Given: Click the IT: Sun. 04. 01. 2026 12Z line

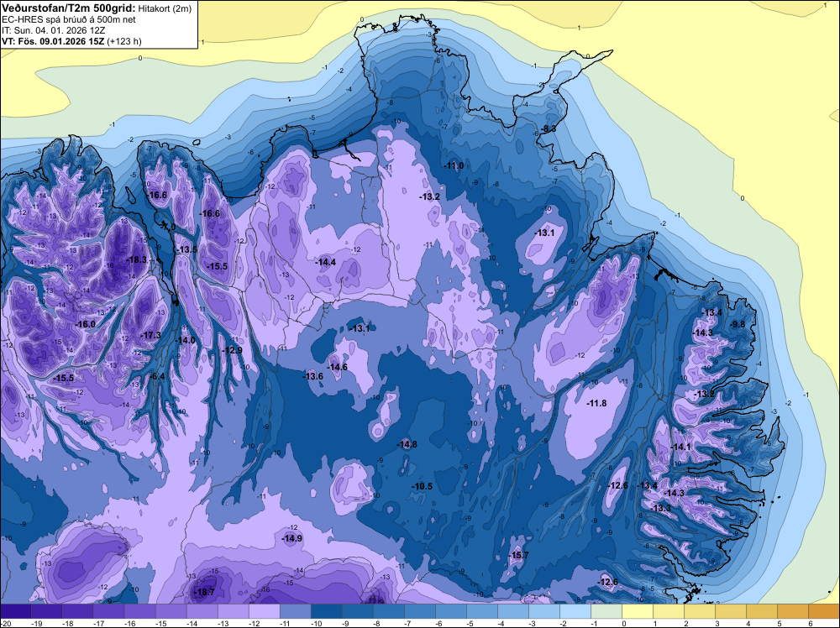Looking at the screenshot, I should pyautogui.click(x=53, y=30).
